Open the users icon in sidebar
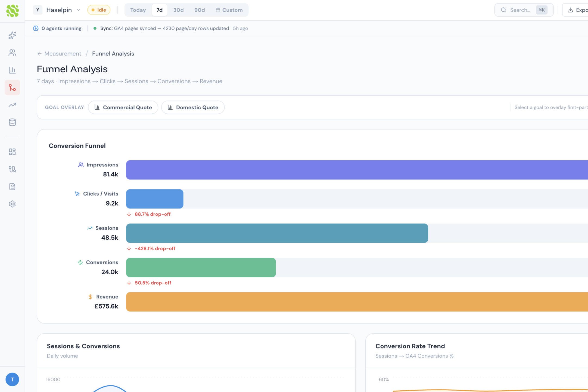588x392 pixels. pos(12,53)
